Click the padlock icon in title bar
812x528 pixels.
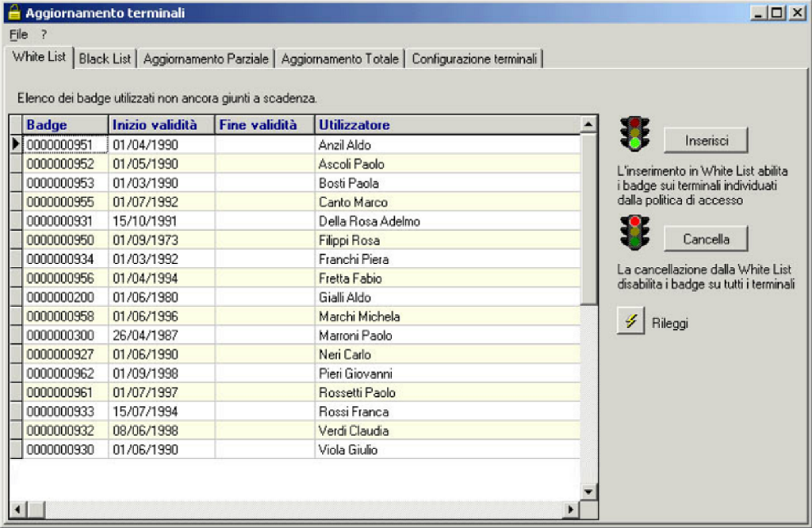coord(13,13)
